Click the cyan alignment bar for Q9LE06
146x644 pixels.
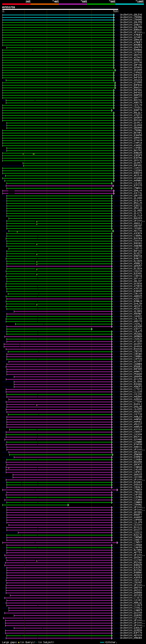point(58,15)
